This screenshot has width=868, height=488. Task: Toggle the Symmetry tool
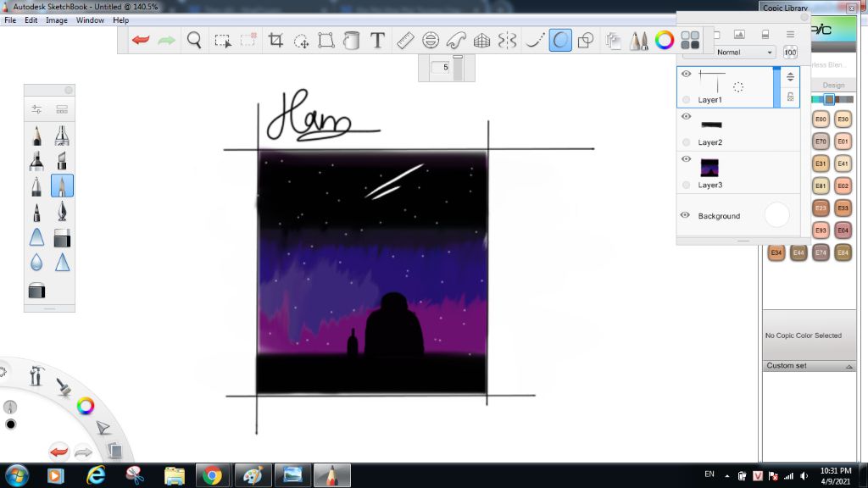(x=507, y=40)
